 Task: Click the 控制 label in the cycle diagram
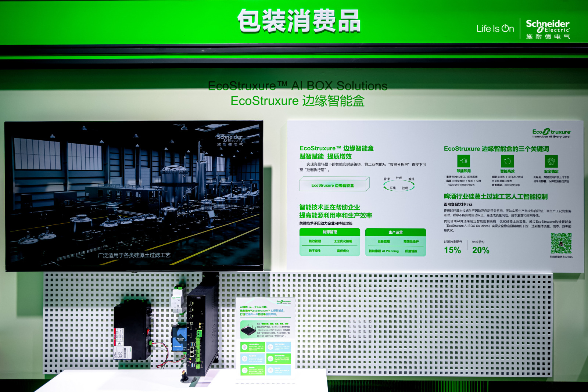tap(405, 188)
